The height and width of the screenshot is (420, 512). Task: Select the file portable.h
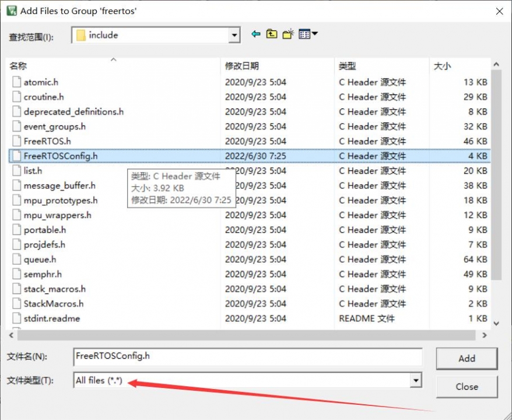pos(45,230)
